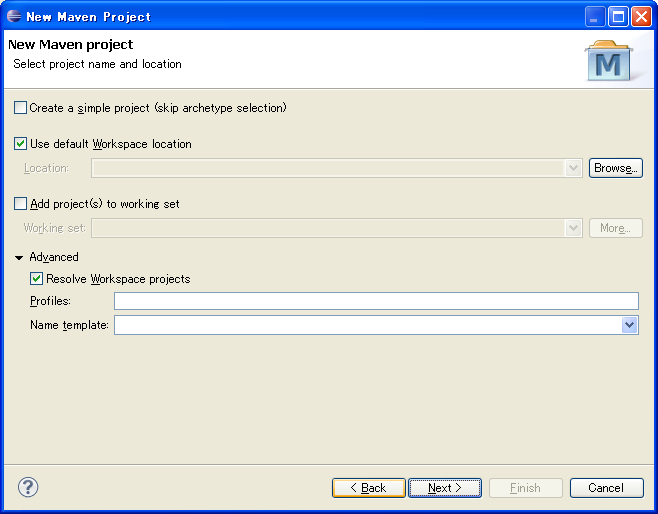Screen dimensions: 658x514
Task: Open the Location combo box arrow
Action: [x=573, y=168]
